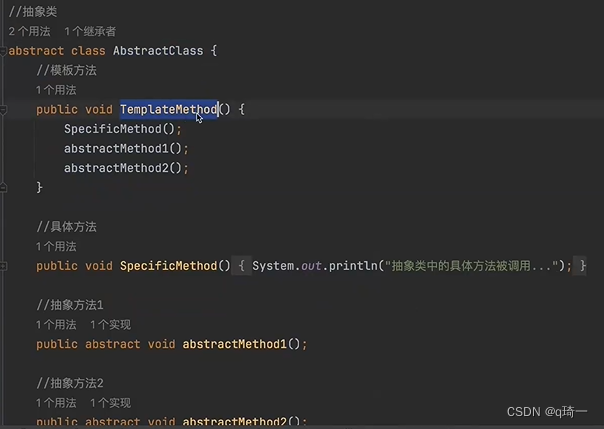Open '1 个实现' hint above abstractMethod2 declaration

coord(111,403)
